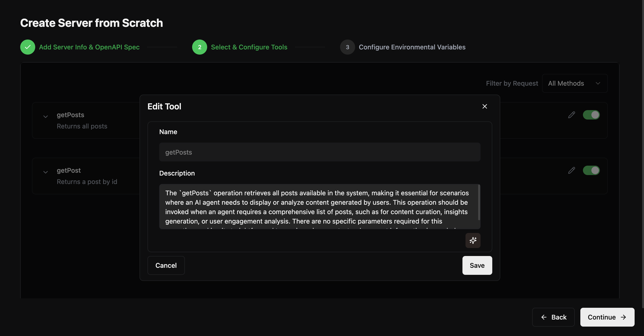This screenshot has height=336, width=644.
Task: Click into the Name input field
Action: click(x=319, y=152)
